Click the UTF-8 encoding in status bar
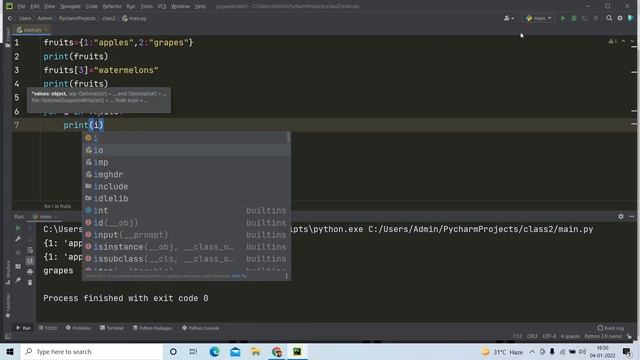 click(549, 337)
